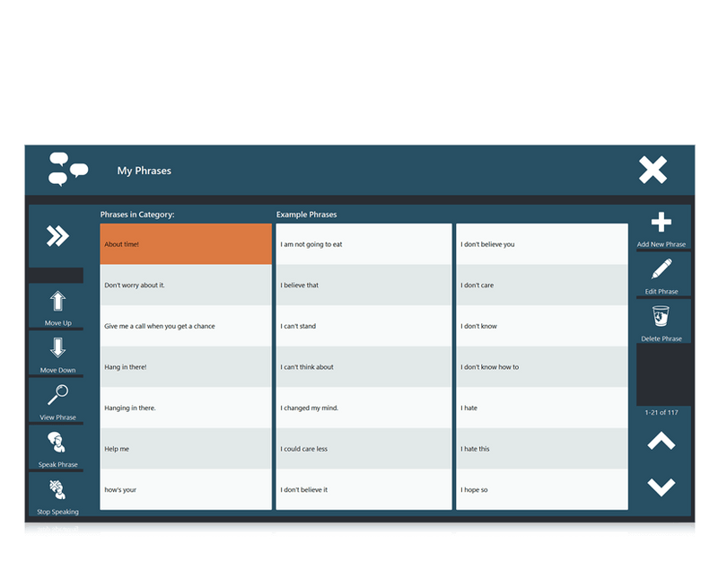This screenshot has width=718, height=588.
Task: Select the highlighted 'About time!' phrase
Action: (x=186, y=244)
